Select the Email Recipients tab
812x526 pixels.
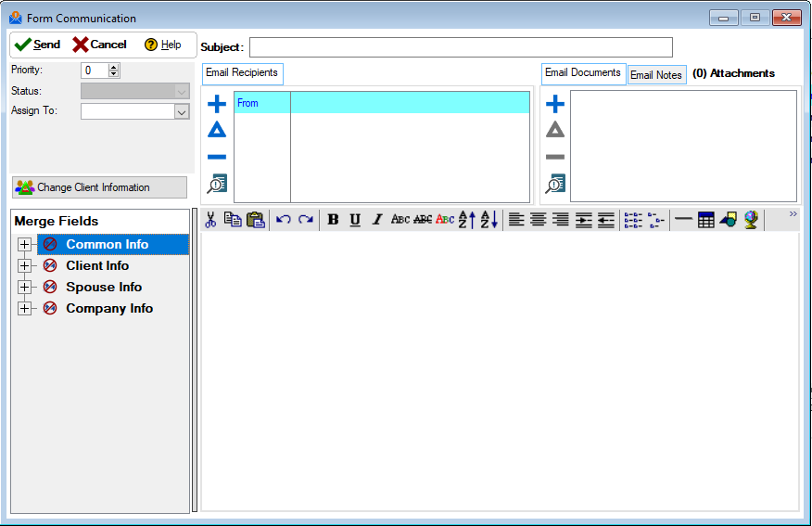pyautogui.click(x=242, y=73)
